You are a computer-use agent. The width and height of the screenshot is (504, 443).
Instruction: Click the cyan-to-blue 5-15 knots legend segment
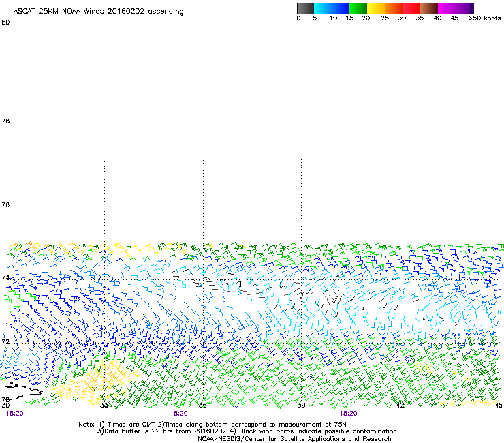(332, 8)
